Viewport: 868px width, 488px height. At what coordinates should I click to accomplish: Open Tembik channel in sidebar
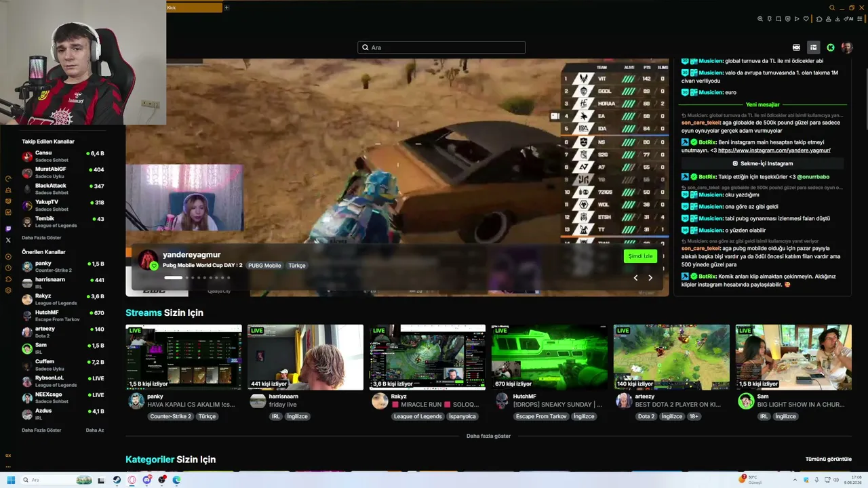[x=63, y=222]
